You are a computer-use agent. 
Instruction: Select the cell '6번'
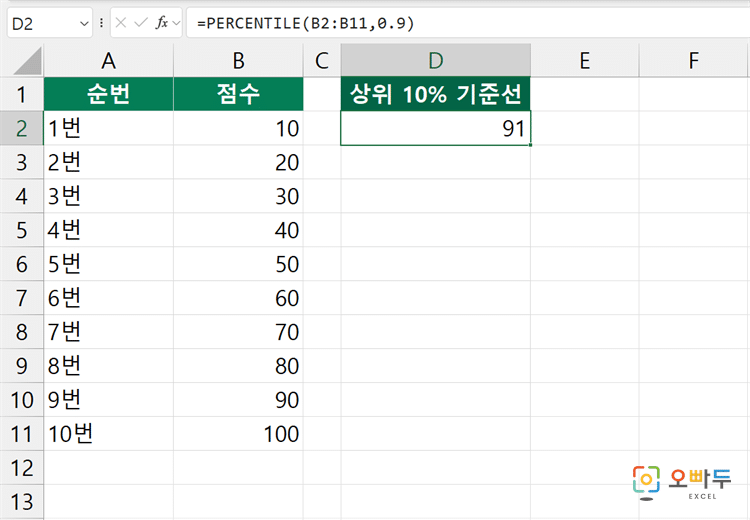(109, 298)
